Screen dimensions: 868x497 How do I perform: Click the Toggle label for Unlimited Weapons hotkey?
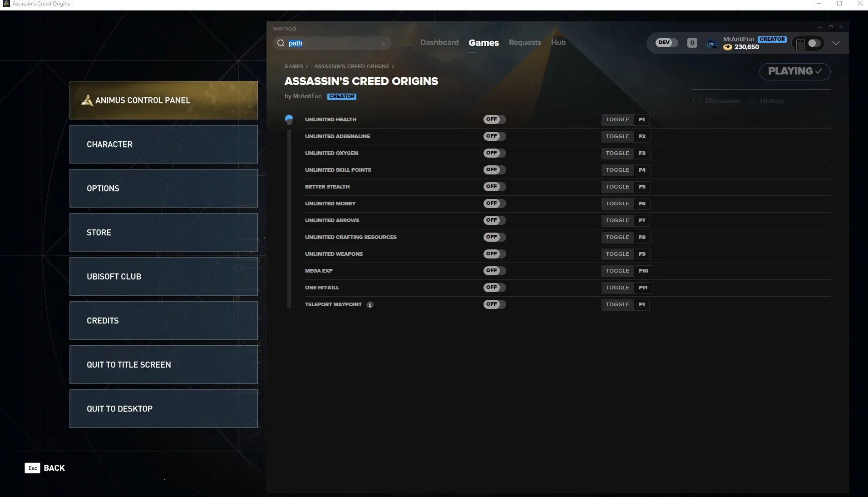617,254
